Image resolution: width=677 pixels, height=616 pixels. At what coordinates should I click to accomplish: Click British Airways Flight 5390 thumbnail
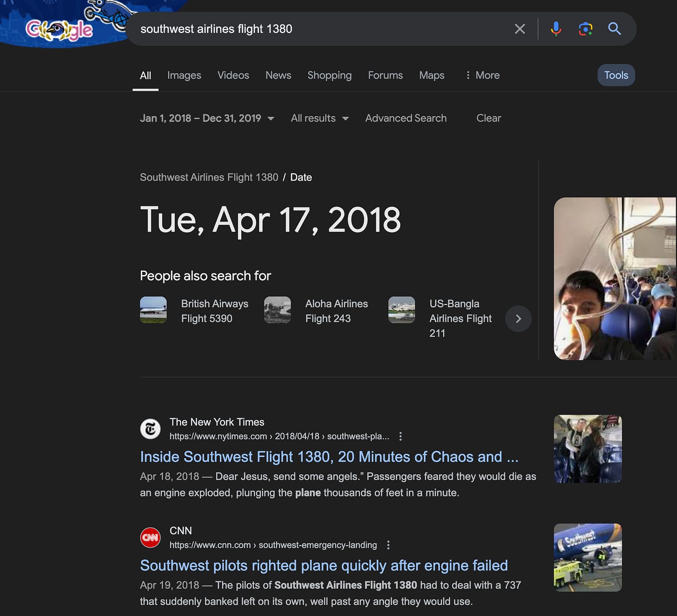coord(153,310)
